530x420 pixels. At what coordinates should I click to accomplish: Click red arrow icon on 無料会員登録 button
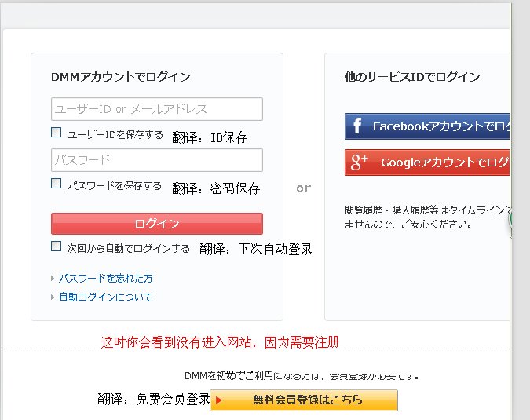tap(219, 400)
